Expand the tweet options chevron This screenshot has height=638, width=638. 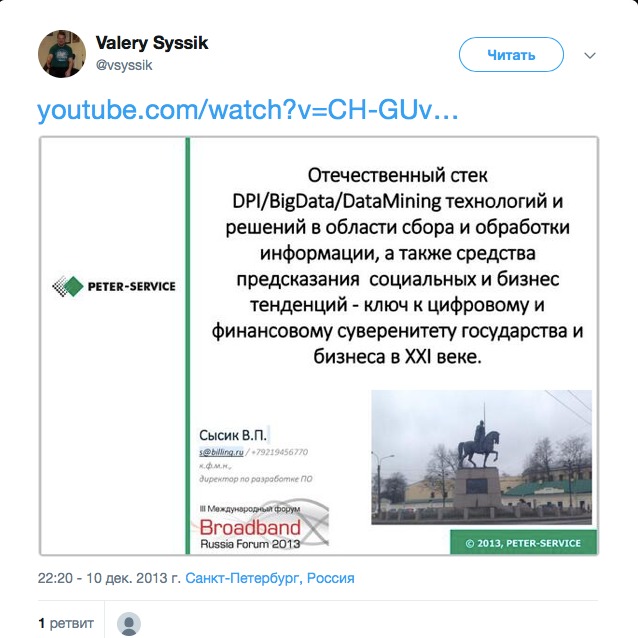pos(590,55)
